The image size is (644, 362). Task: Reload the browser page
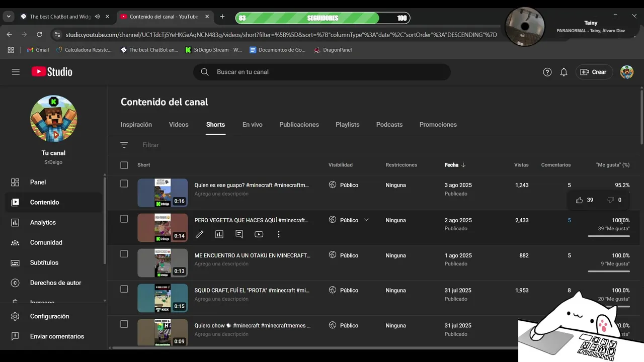click(x=39, y=35)
